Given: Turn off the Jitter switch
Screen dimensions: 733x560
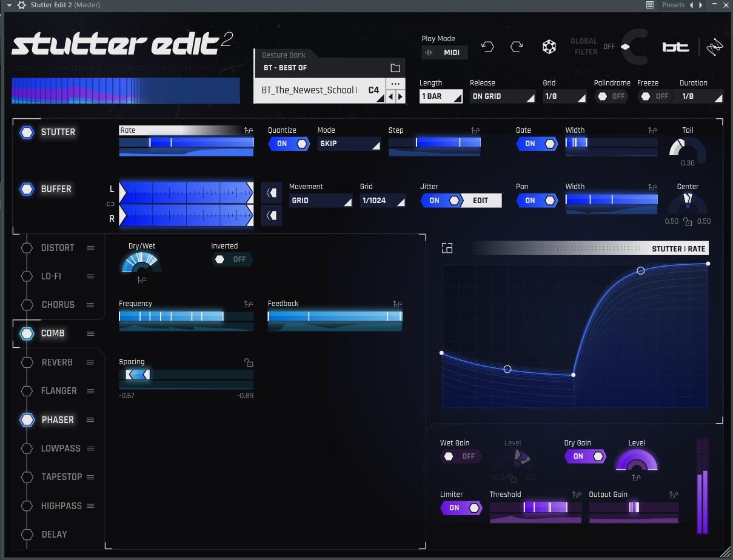Looking at the screenshot, I should coord(441,201).
